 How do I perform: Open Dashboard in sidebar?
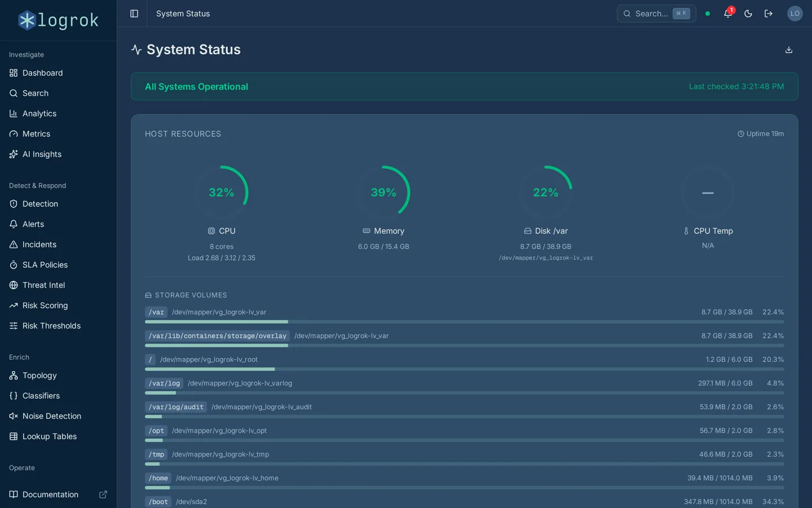[58, 73]
